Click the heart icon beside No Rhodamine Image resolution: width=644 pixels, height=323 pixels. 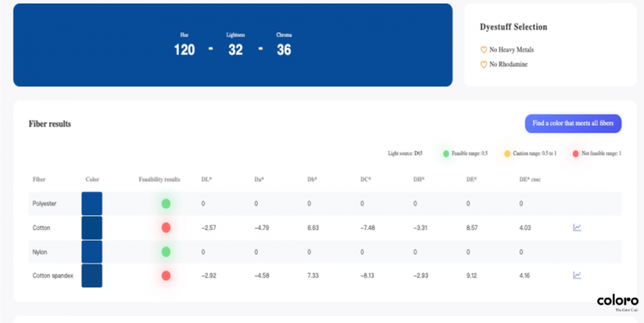484,64
